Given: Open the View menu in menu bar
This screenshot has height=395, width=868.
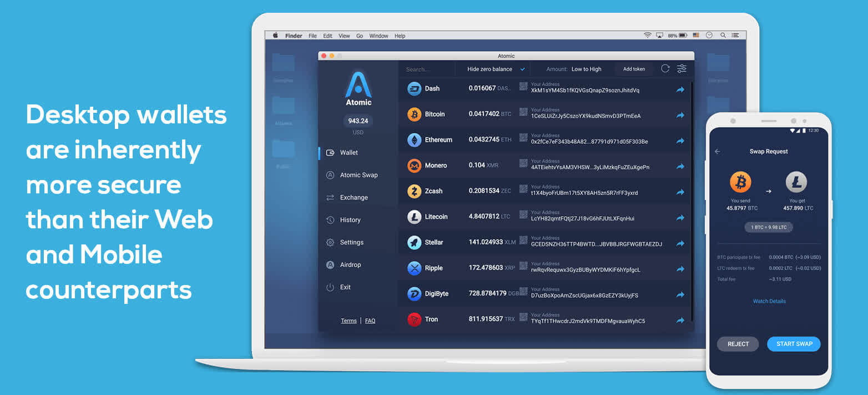Looking at the screenshot, I should 344,36.
